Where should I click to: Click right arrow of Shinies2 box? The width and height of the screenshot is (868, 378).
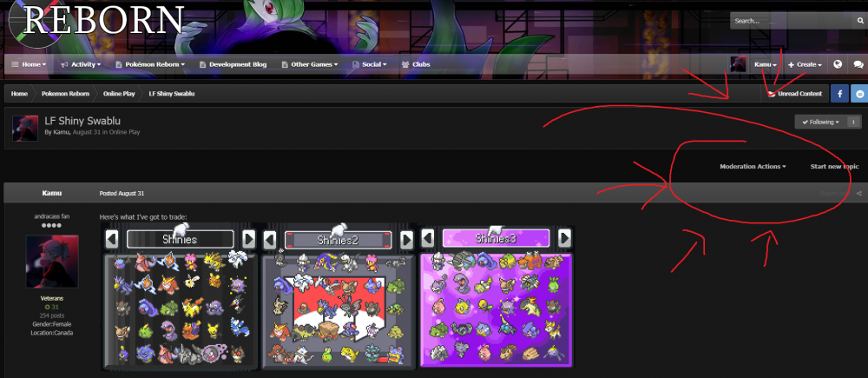point(407,240)
